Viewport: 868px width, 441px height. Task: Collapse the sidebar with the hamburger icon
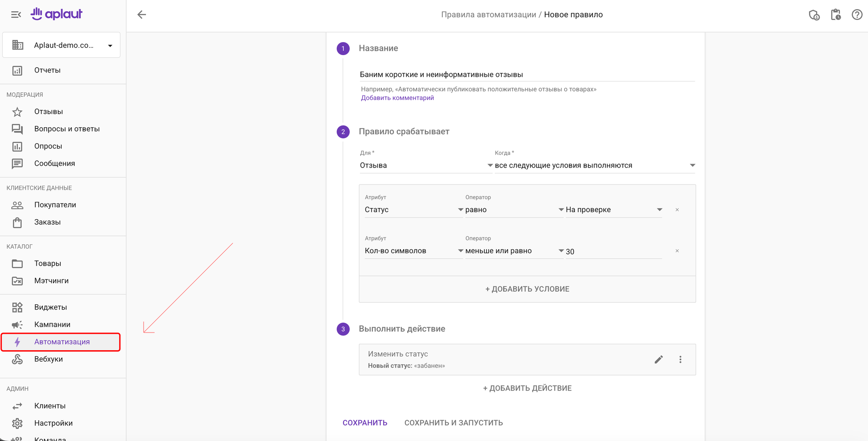pyautogui.click(x=16, y=15)
